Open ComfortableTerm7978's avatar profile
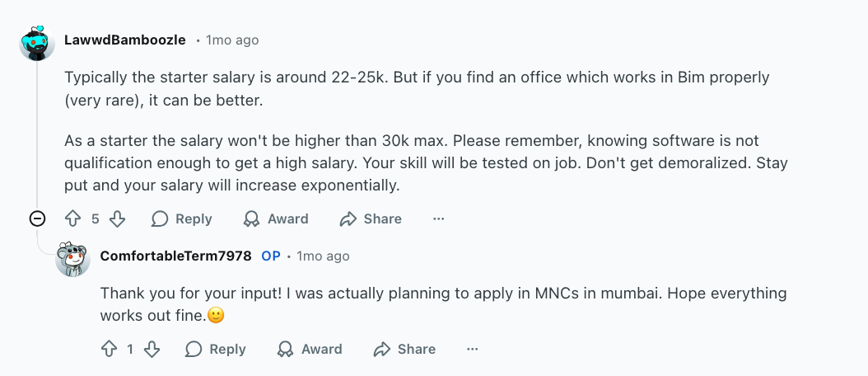The height and width of the screenshot is (376, 868). pyautogui.click(x=72, y=259)
